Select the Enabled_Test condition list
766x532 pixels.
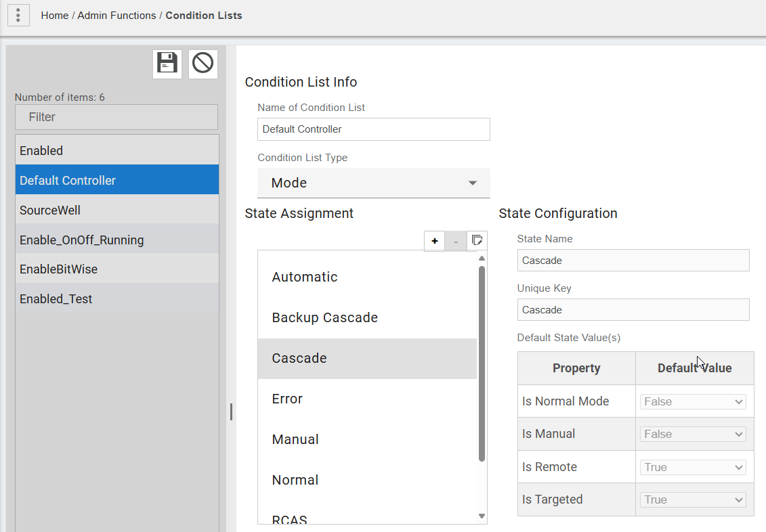pyautogui.click(x=117, y=298)
